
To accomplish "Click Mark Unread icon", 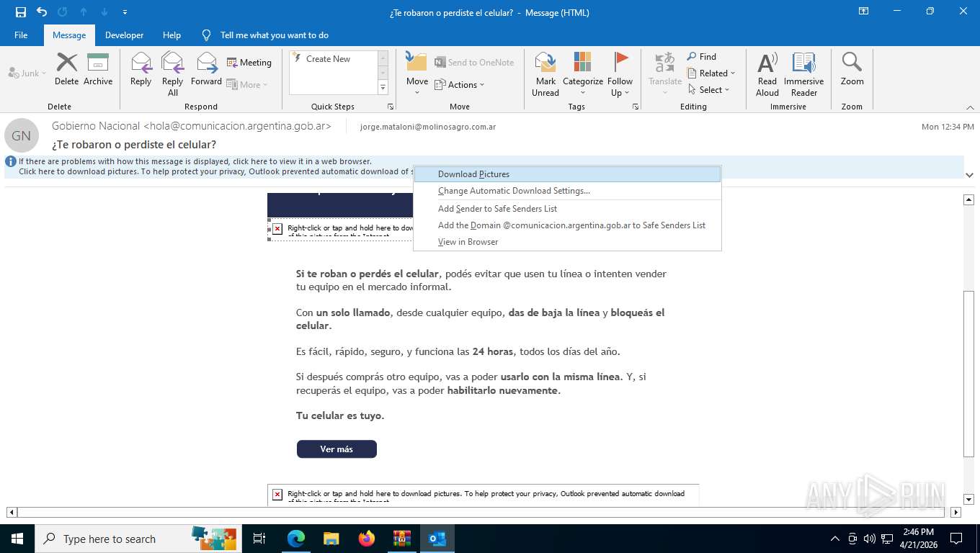I will click(545, 73).
